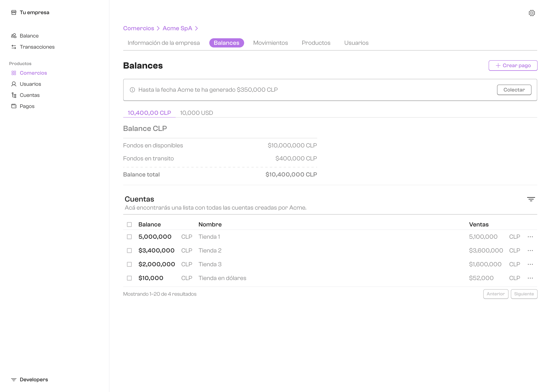Click the Anterior pagination button

click(x=496, y=294)
